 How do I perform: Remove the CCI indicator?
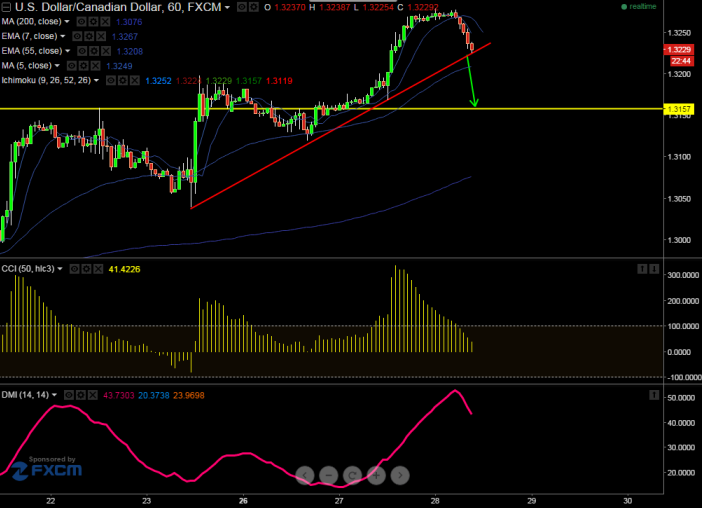tap(98, 269)
